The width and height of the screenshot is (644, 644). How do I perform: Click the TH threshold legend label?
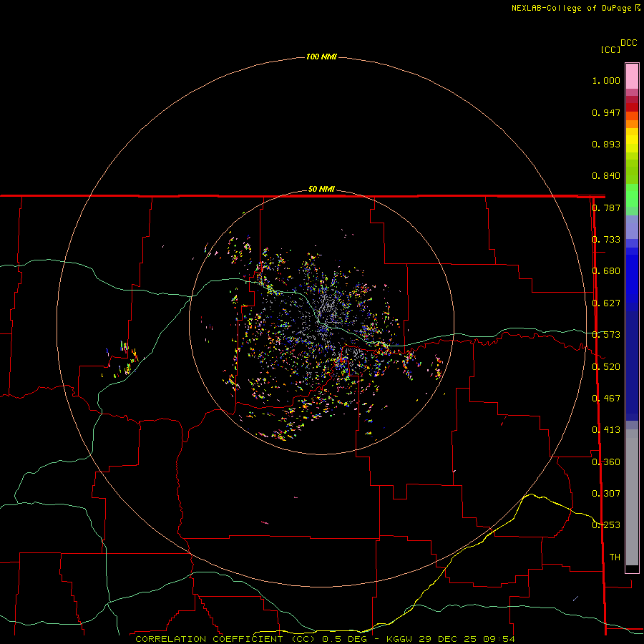615,557
